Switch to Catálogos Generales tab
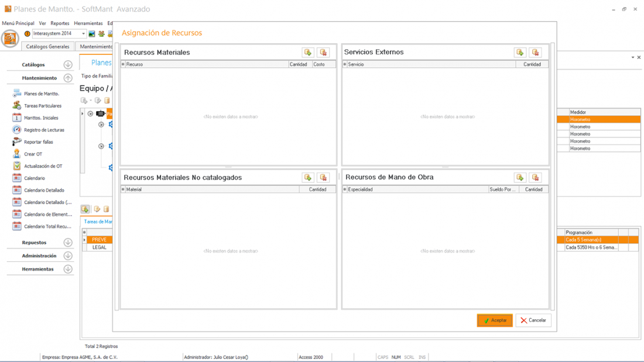Viewport: 644px width, 362px height. click(x=47, y=47)
